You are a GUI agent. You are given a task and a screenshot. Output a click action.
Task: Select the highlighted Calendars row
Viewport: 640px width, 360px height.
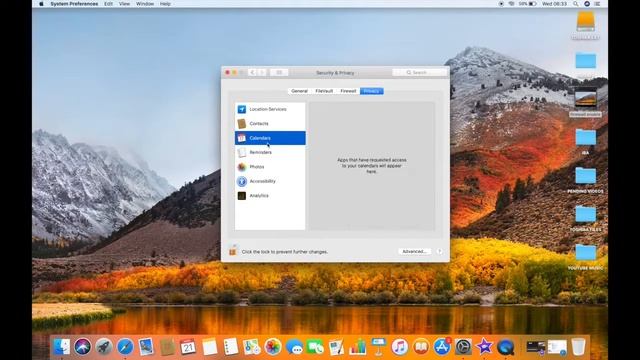pos(270,138)
